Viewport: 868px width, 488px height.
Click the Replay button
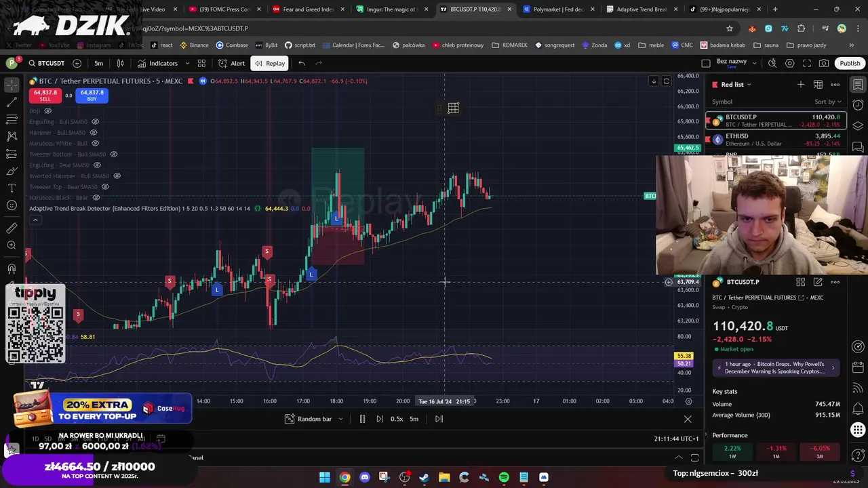pos(269,63)
